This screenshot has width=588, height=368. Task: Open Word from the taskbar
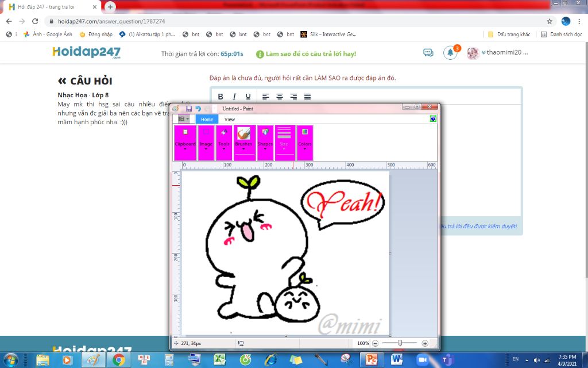click(x=397, y=359)
